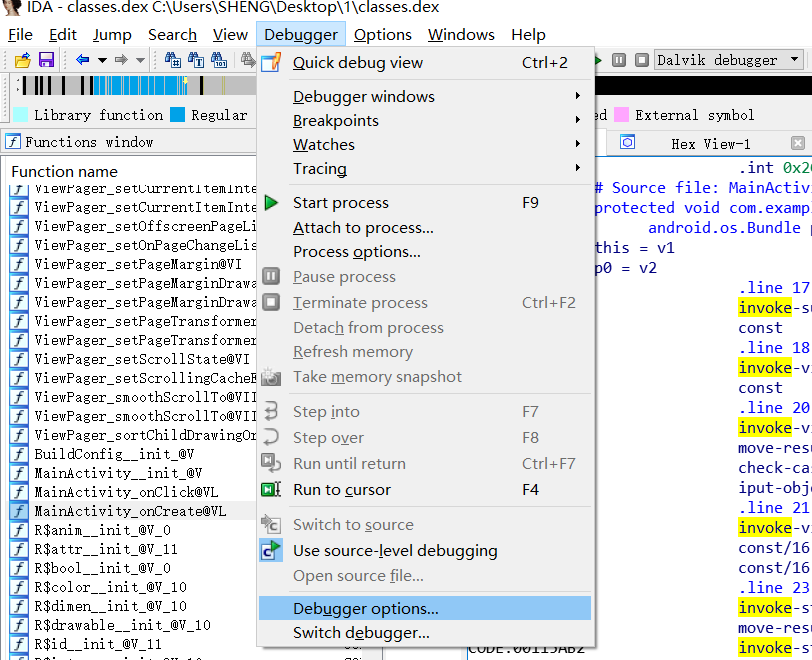
Task: Select Open source file menu entry
Action: 426,576
